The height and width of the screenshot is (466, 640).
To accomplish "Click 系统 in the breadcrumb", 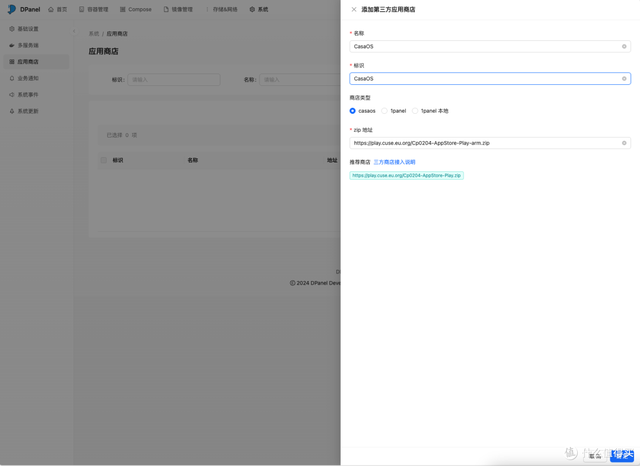I will (x=94, y=34).
